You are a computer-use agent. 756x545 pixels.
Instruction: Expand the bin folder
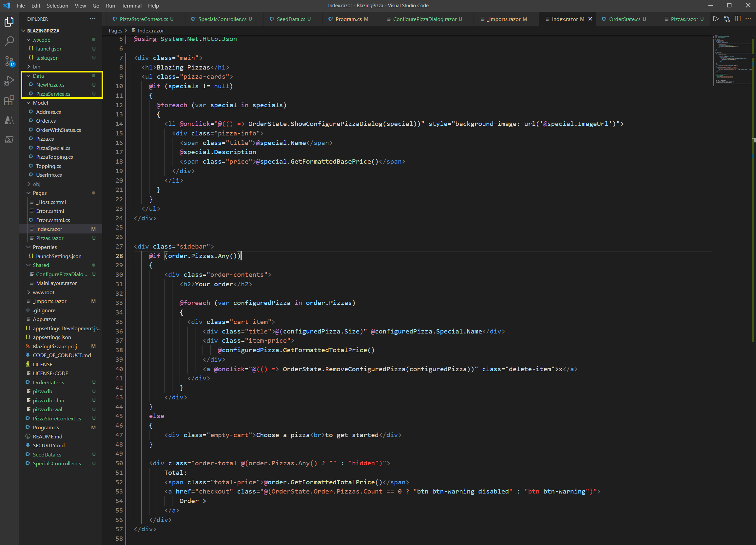click(36, 67)
